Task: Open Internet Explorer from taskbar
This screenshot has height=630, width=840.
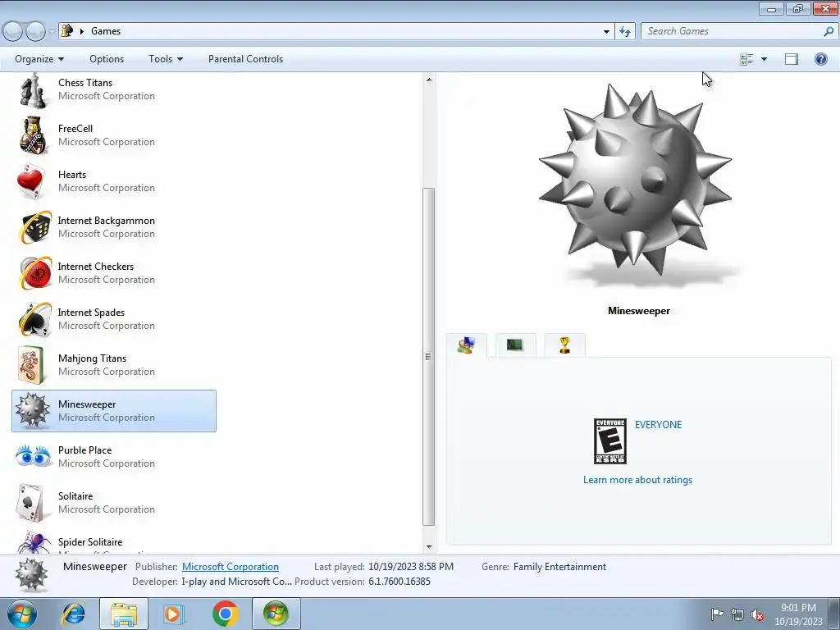Action: point(72,614)
